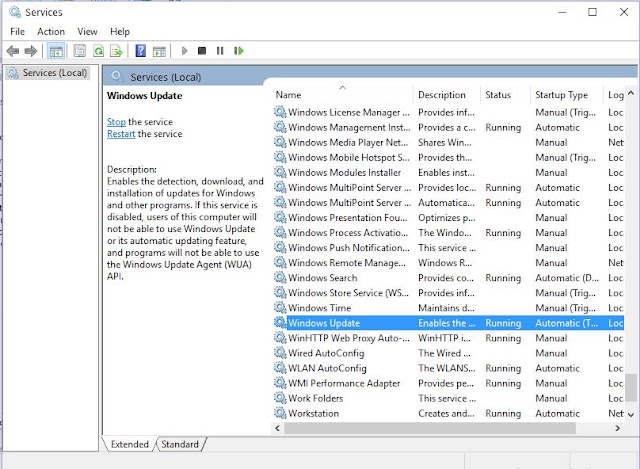Click the Export List toolbar icon
Screen dimensions: 640x469
tap(116, 51)
